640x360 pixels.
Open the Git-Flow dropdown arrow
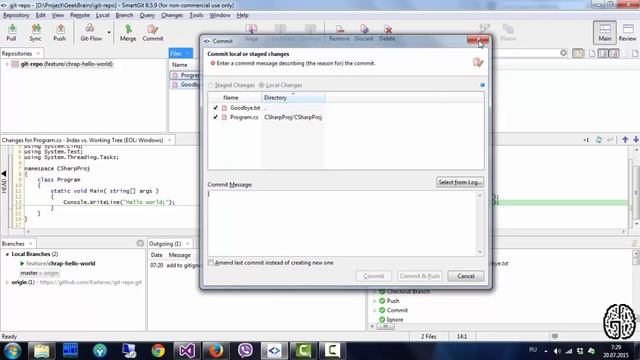click(x=109, y=32)
